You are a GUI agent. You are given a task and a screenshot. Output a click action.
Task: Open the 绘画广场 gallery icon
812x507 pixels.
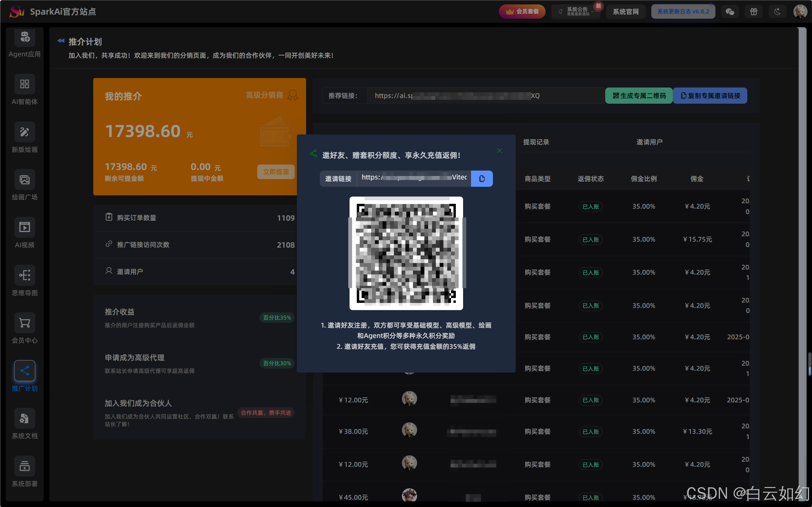tap(24, 180)
